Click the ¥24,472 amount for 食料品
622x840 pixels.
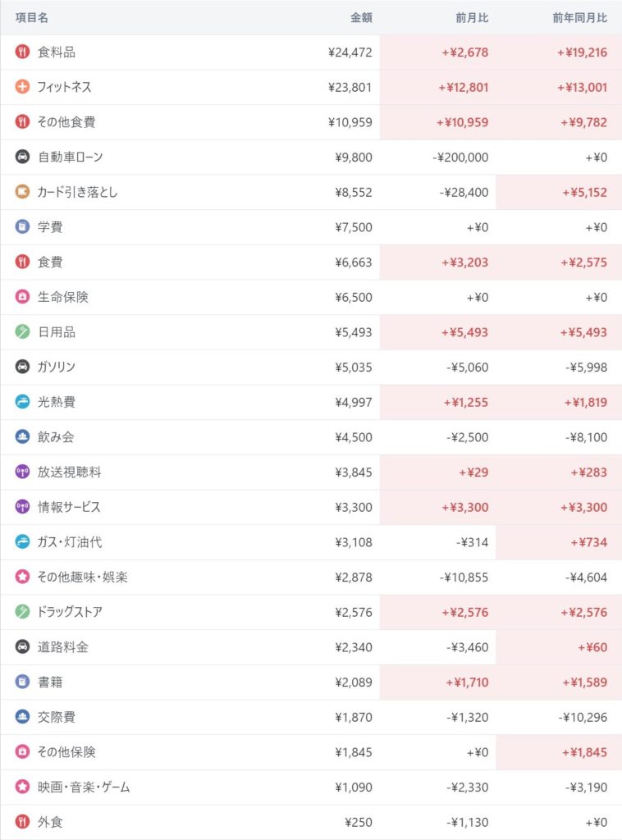[350, 52]
